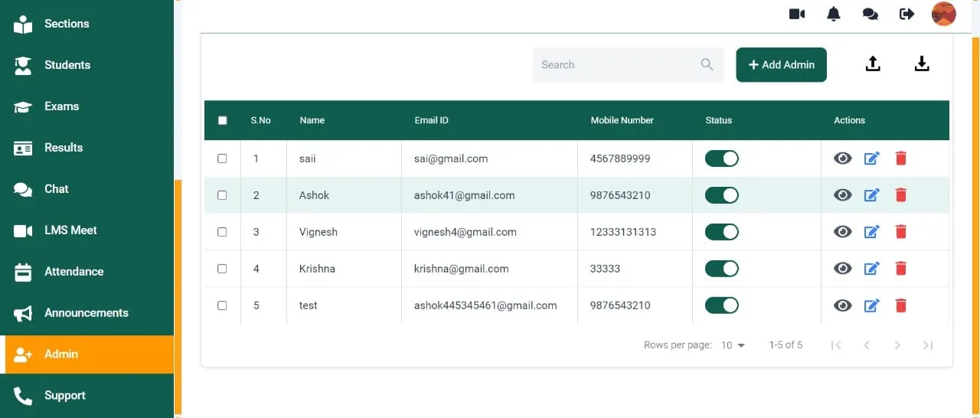Jump to last page arrow
Screen dimensions: 980x418
point(928,345)
